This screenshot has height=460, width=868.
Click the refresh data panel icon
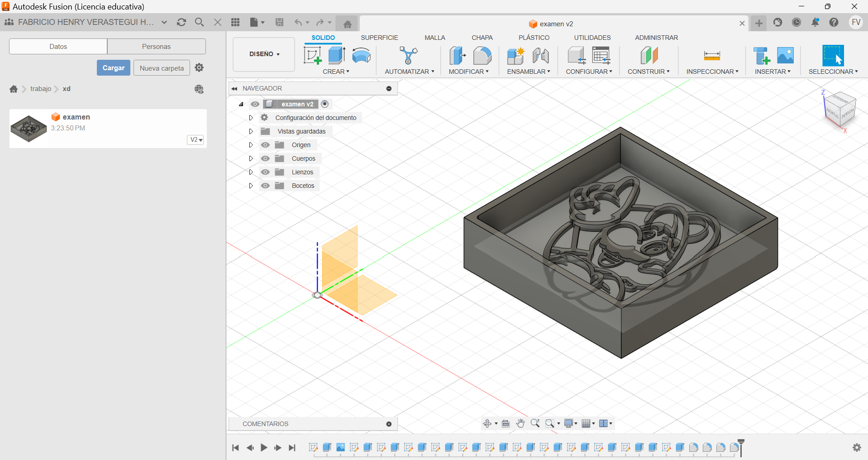181,22
